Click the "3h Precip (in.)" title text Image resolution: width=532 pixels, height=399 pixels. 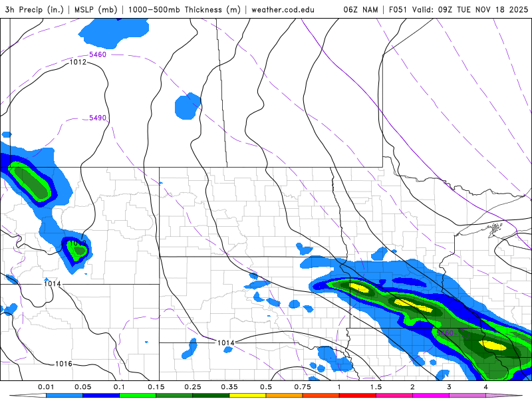coord(35,9)
